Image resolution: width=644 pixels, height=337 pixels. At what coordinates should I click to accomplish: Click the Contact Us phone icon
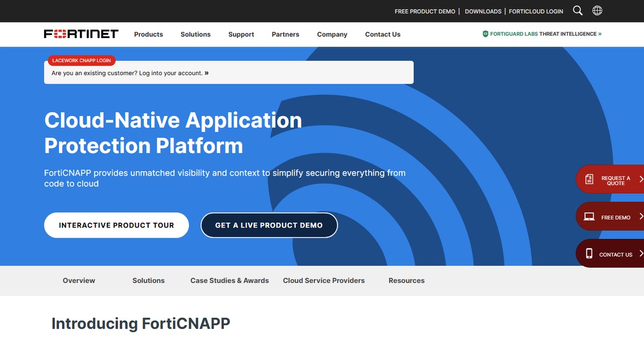(589, 254)
